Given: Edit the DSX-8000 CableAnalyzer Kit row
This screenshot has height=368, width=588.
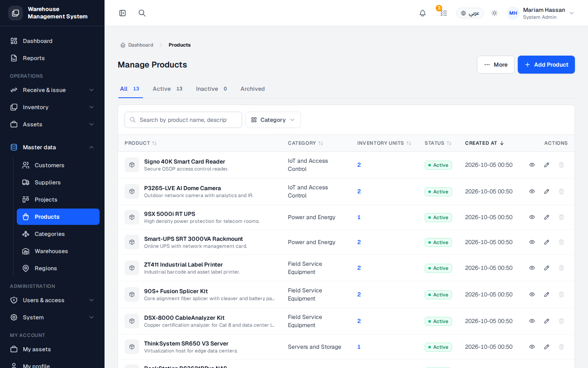Looking at the screenshot, I should click(547, 321).
